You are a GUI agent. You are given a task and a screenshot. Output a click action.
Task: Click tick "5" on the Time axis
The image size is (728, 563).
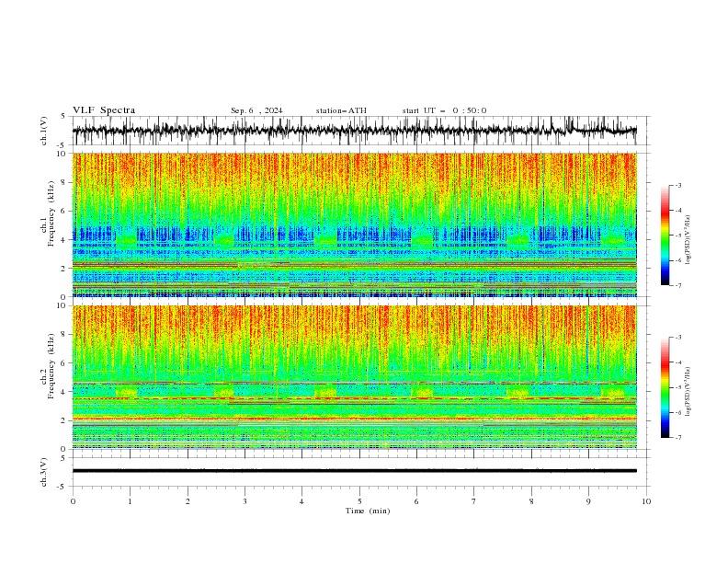pos(359,501)
